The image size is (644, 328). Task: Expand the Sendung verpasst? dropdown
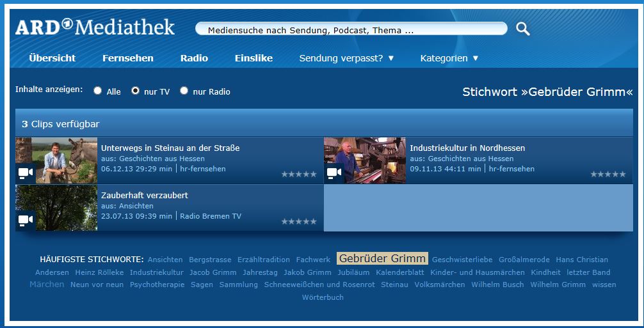tap(346, 58)
